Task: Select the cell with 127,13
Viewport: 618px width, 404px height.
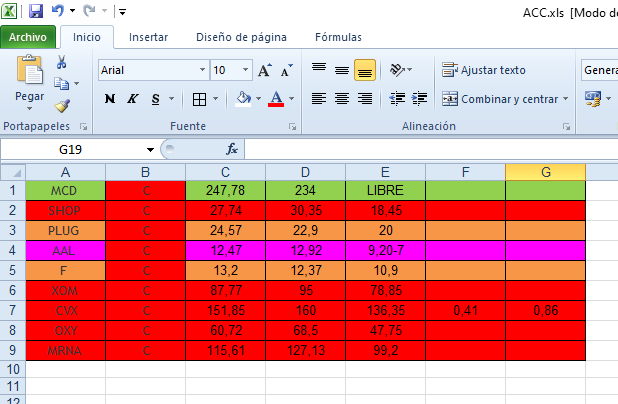Action: (305, 350)
